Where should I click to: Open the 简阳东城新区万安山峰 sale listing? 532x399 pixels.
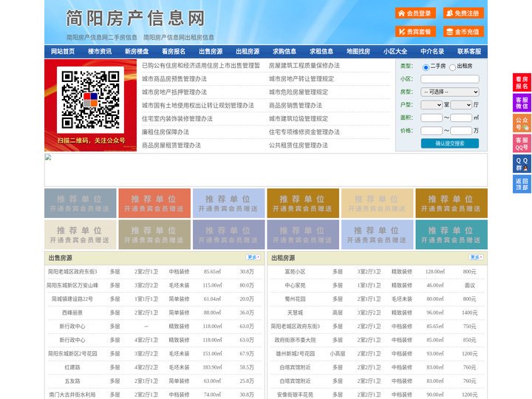point(72,286)
